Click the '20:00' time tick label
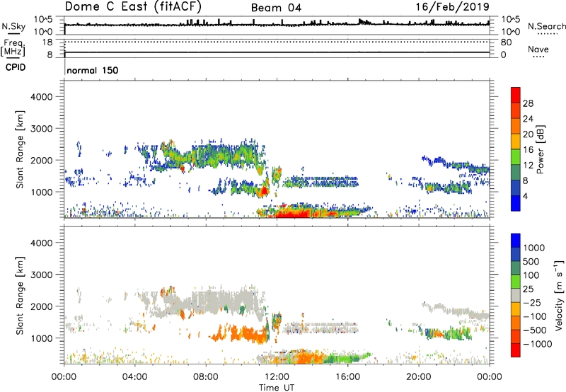Image resolution: width=566 pixels, height=392 pixels. tap(418, 377)
